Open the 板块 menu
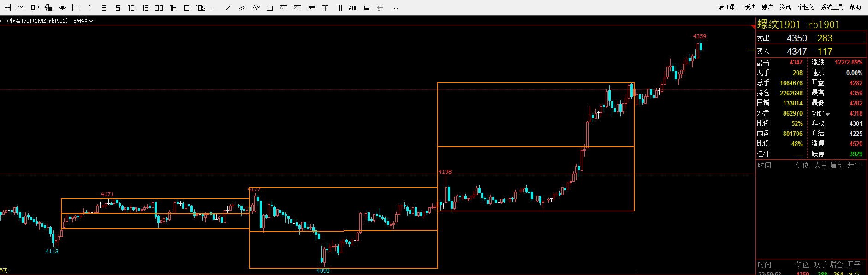The image size is (868, 275). [x=750, y=7]
